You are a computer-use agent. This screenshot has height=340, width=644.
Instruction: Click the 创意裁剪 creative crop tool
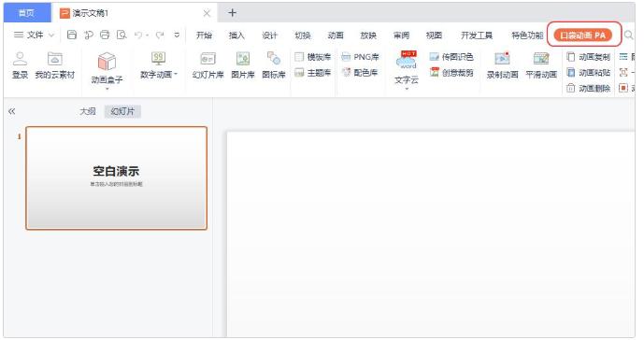coord(451,73)
